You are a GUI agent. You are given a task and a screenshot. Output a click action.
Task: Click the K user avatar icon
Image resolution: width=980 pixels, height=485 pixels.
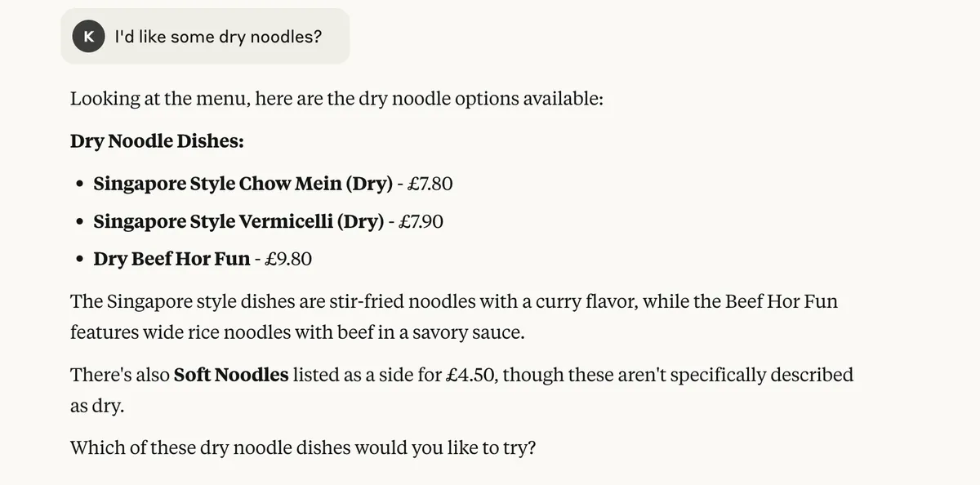tap(88, 36)
